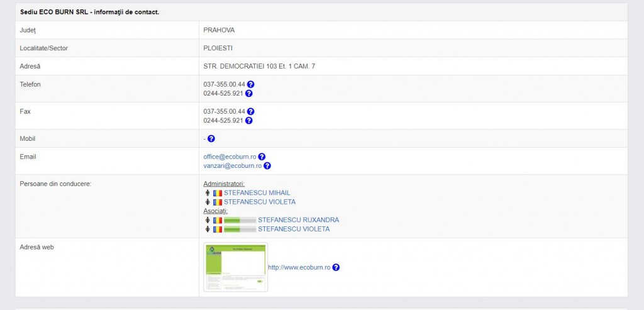Click Romanian flag beside administrator STEFANESCU VIOLETA
644x310 pixels.
(218, 202)
